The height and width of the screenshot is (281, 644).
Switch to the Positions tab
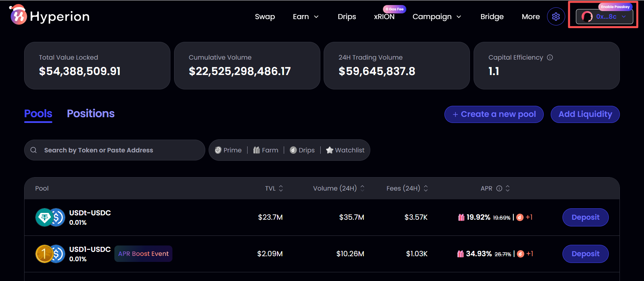coord(91,114)
